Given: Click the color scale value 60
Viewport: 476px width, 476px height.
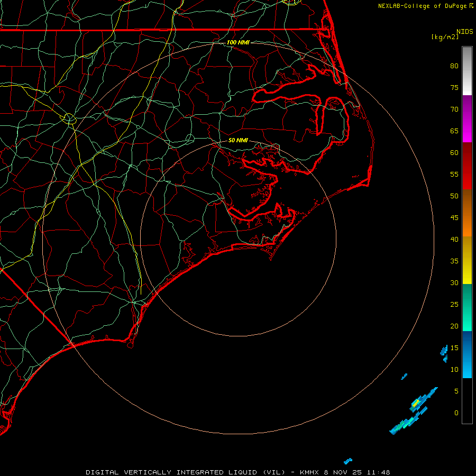Looking at the screenshot, I should click(454, 153).
